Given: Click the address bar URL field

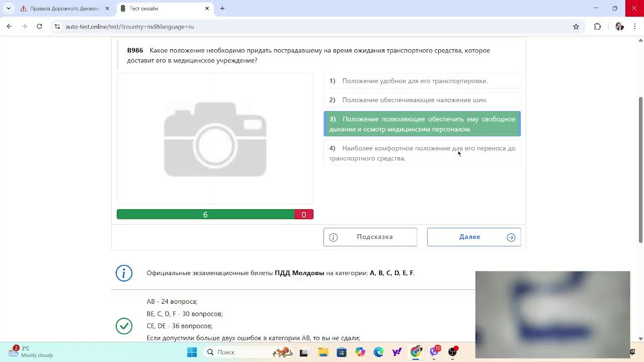Looking at the screenshot, I should [317, 27].
